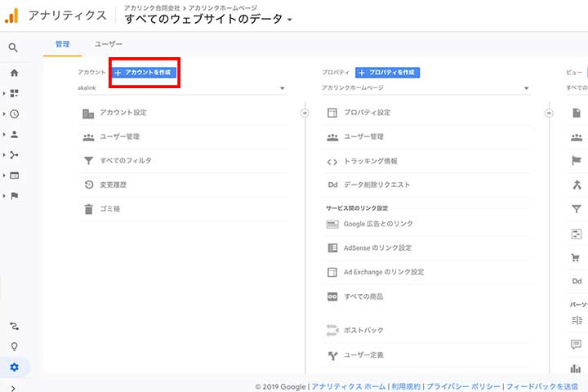Open アナリティクス ホーム footer link

pyautogui.click(x=349, y=386)
